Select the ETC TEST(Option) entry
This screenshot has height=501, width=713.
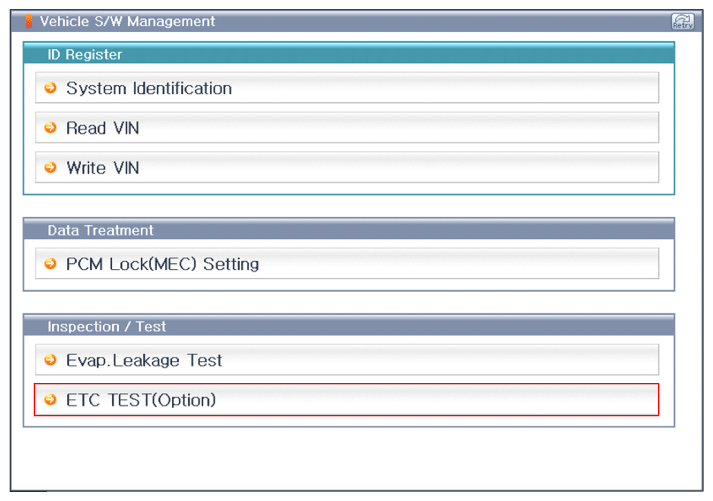tap(140, 400)
